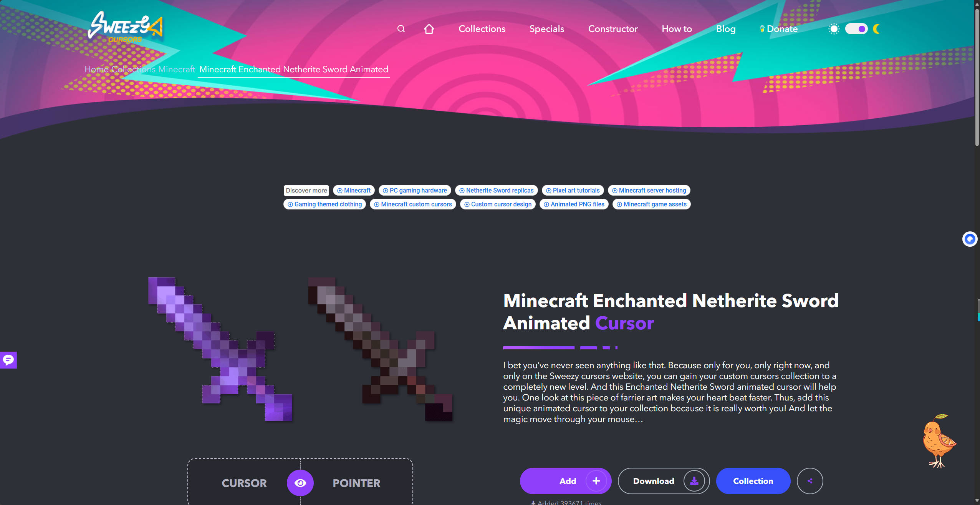
Task: Go to home via house icon
Action: tap(429, 29)
